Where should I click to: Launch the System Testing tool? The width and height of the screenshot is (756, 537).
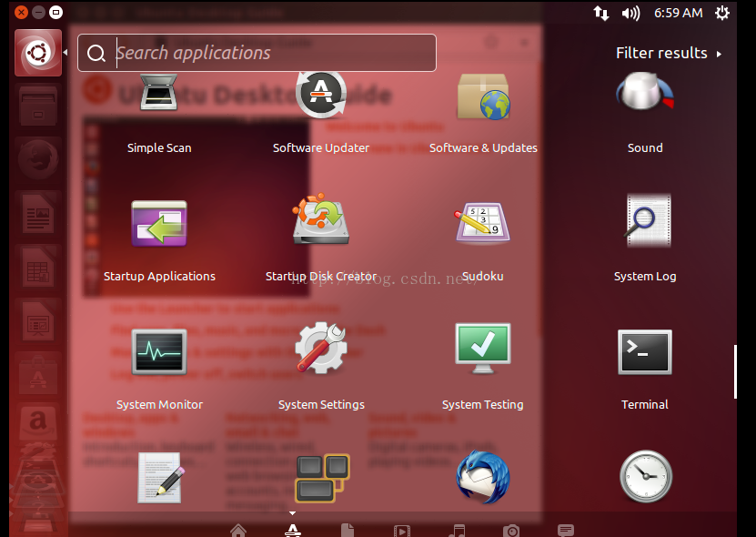[x=483, y=349]
